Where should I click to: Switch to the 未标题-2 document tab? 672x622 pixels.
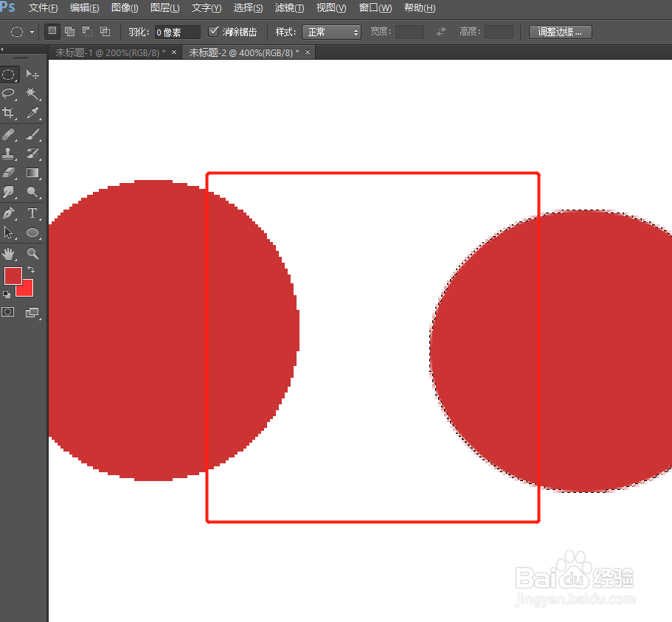(244, 52)
